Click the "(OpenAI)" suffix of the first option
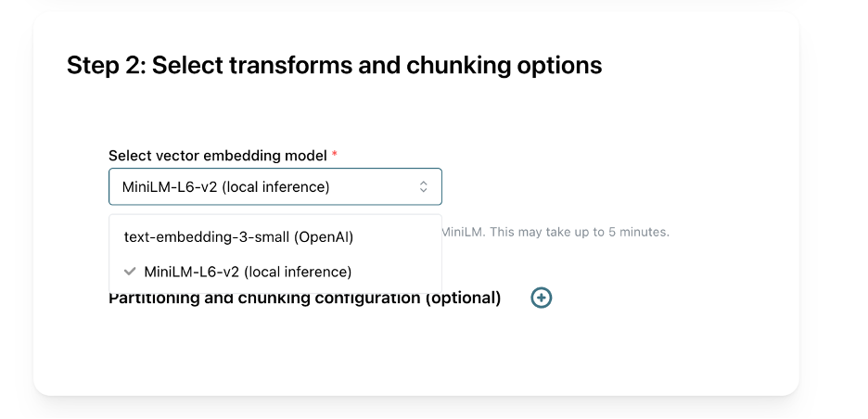This screenshot has height=419, width=868. tap(324, 236)
